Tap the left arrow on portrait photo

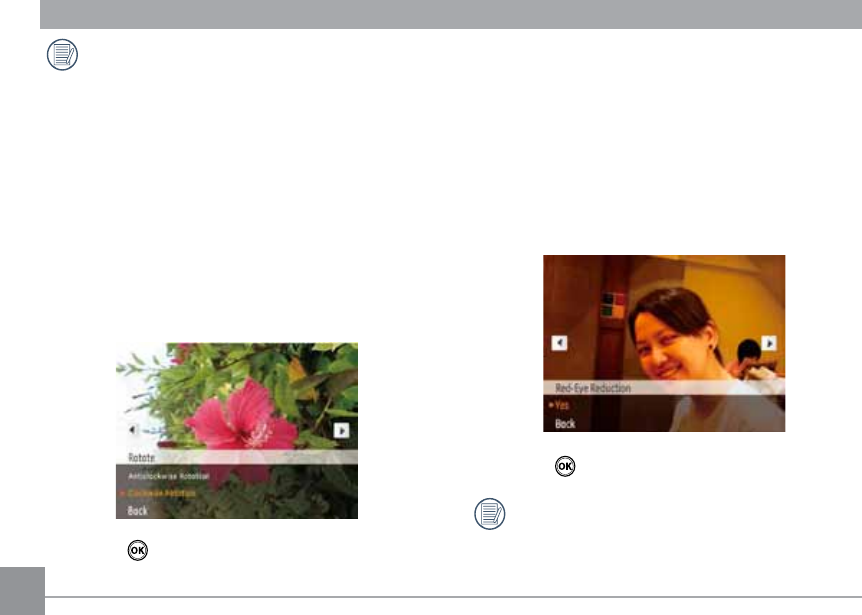click(559, 343)
